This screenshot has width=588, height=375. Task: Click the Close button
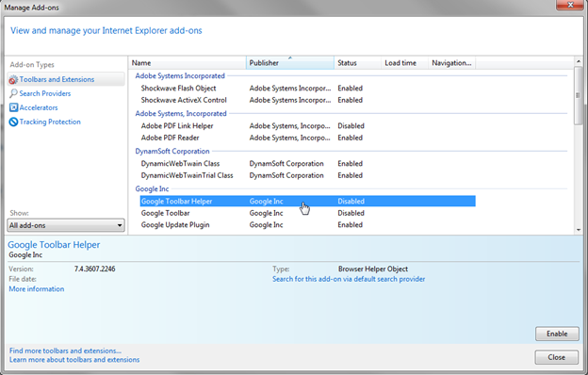pyautogui.click(x=557, y=357)
